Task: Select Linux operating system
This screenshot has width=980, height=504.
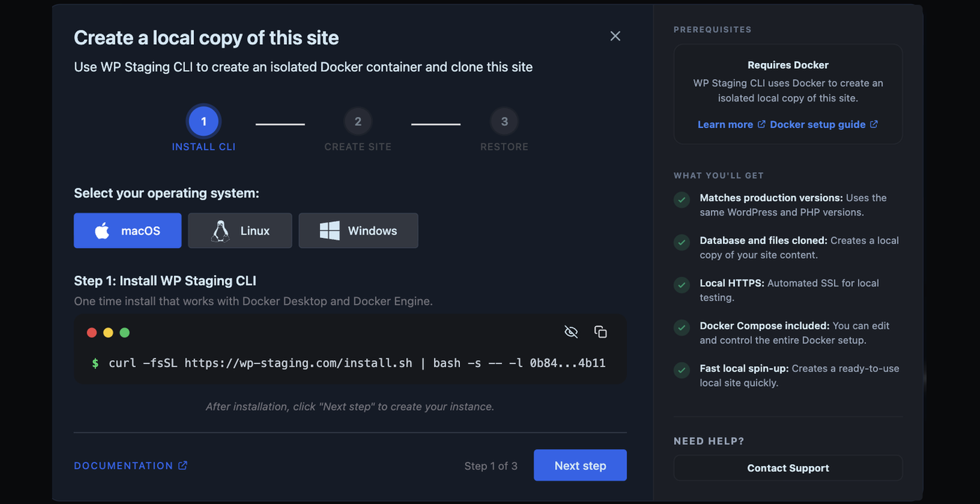Action: coord(240,231)
